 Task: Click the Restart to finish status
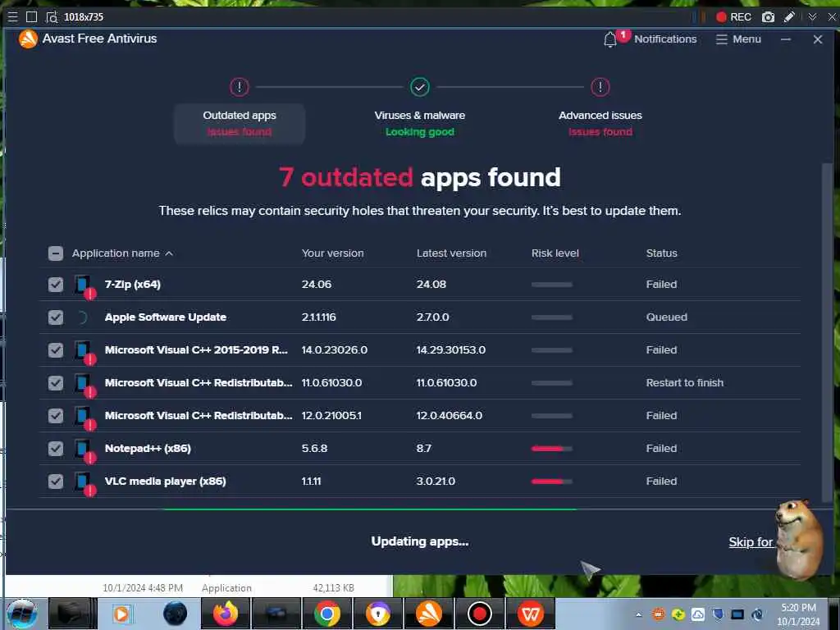coord(685,382)
